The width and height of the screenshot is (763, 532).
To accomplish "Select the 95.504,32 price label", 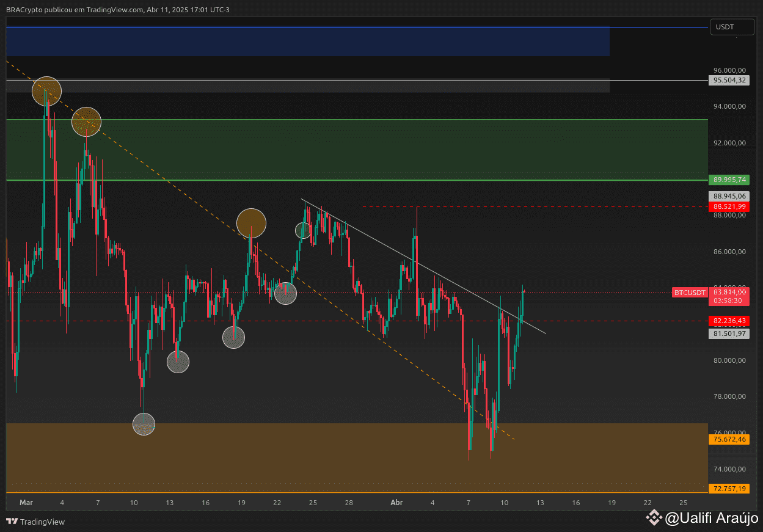I will click(729, 80).
